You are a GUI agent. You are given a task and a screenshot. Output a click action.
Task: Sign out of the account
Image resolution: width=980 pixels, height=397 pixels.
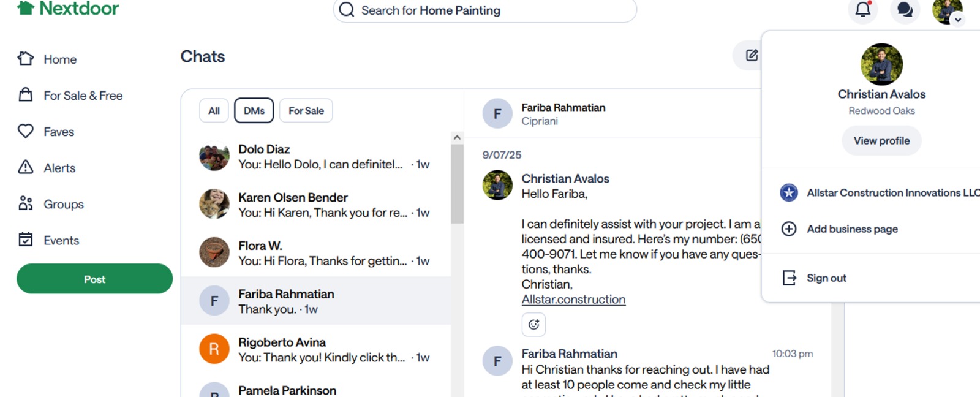click(x=826, y=278)
